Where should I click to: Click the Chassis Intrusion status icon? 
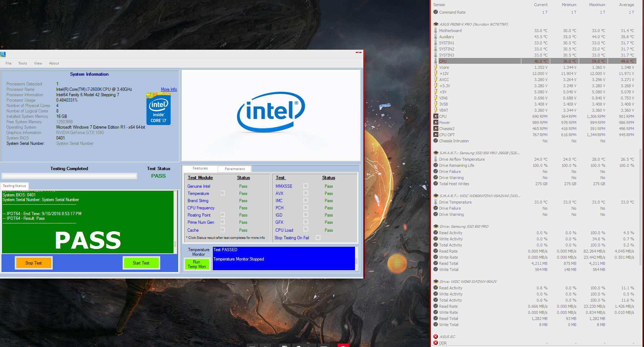click(435, 141)
